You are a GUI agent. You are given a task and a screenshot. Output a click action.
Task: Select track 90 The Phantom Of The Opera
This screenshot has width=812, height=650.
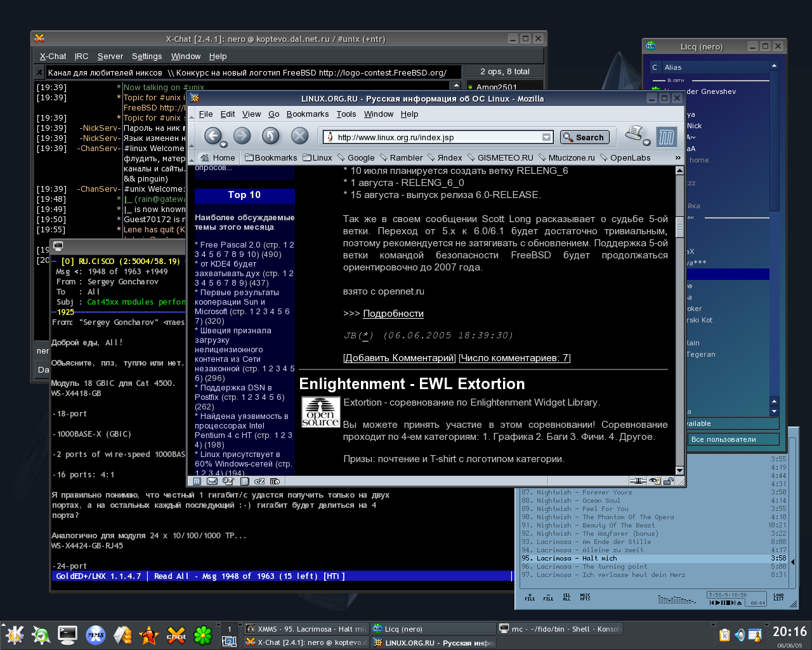[653, 517]
